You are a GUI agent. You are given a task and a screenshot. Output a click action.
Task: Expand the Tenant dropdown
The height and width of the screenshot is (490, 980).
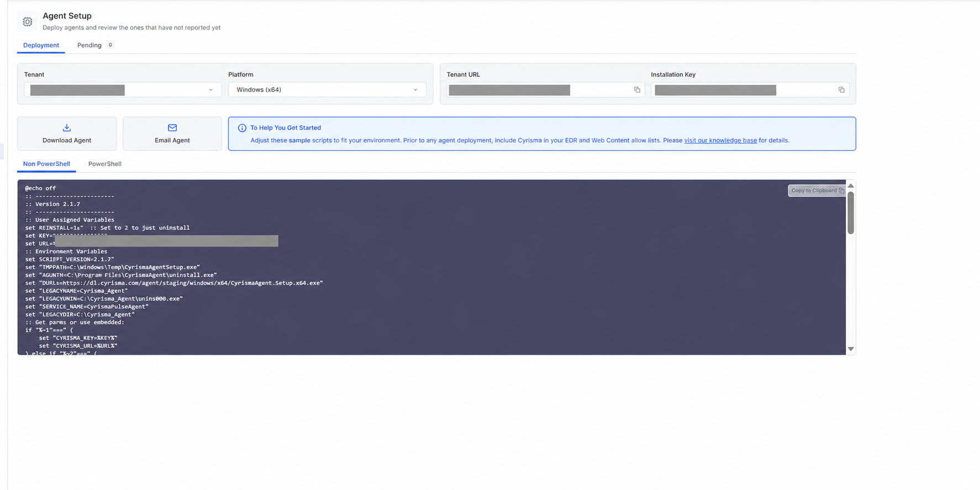123,90
